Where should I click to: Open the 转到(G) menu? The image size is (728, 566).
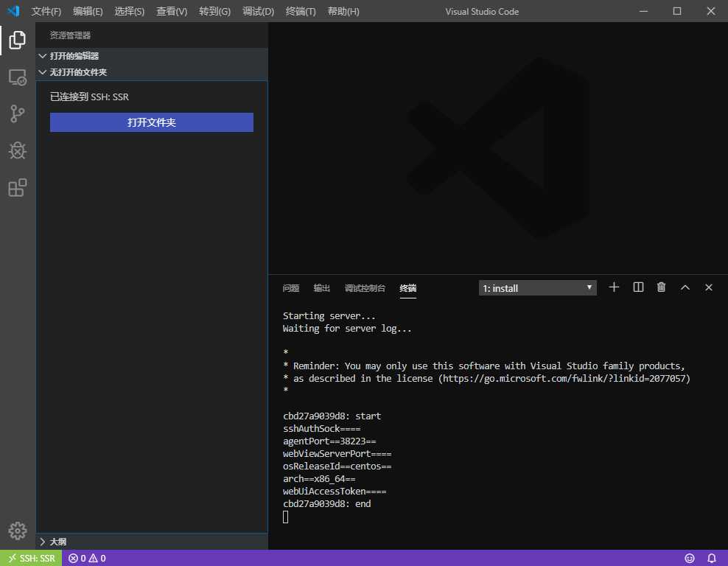[214, 11]
